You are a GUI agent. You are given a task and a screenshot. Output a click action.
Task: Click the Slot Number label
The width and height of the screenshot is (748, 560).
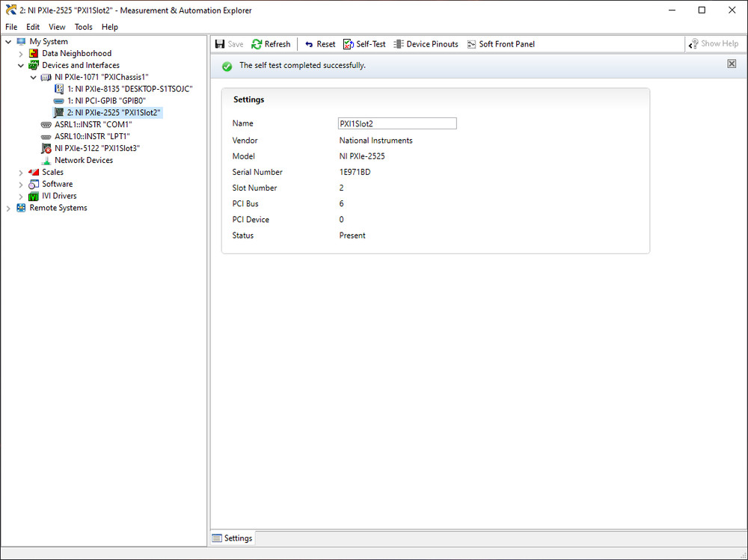[254, 188]
